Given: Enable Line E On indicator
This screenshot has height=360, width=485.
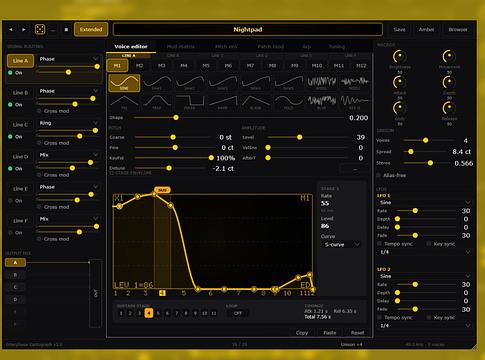Looking at the screenshot, I should coord(10,201).
